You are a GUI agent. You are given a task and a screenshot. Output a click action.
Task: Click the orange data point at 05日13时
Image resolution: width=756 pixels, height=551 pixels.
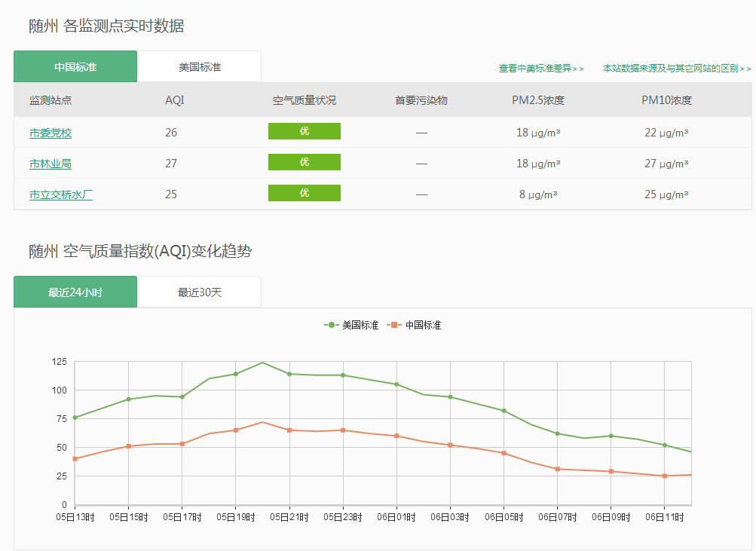[75, 458]
